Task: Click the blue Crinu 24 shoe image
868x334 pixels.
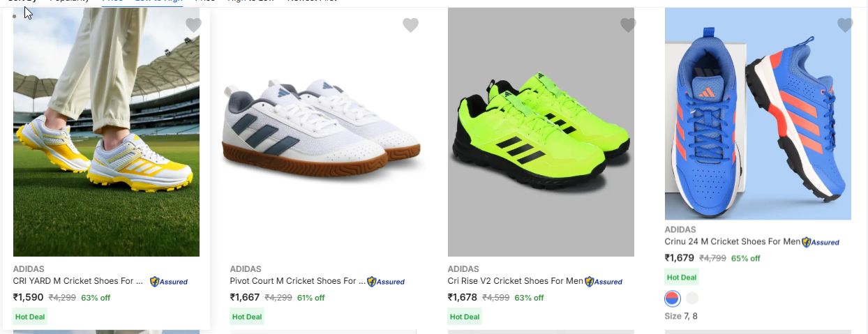Action: click(x=758, y=115)
